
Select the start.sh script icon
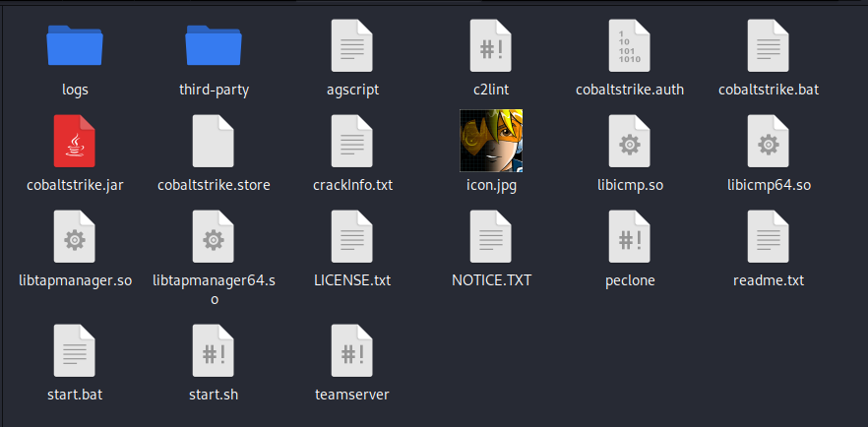tap(214, 350)
